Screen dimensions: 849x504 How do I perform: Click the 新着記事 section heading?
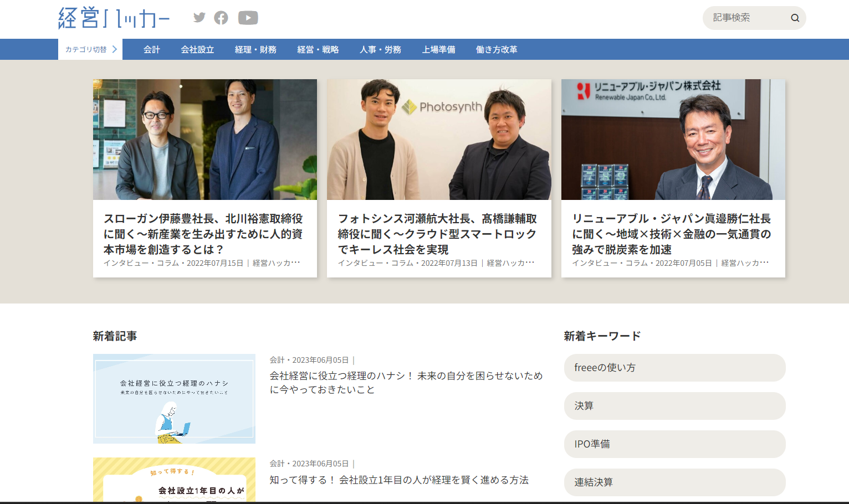coord(115,336)
